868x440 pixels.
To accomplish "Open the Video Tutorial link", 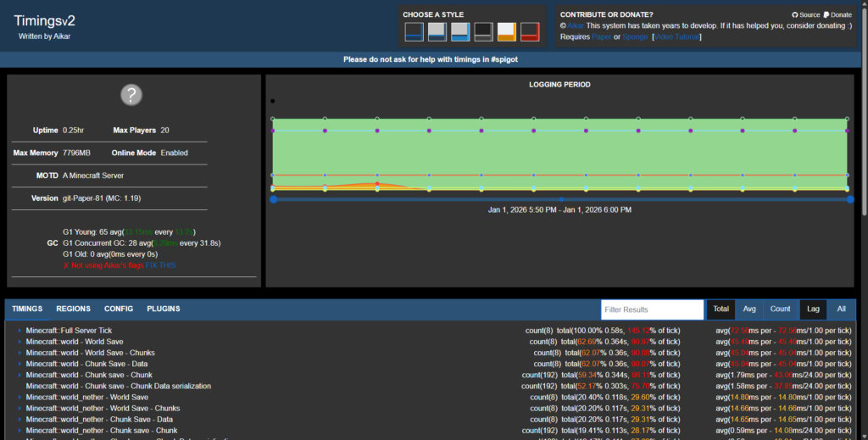I will click(x=676, y=37).
